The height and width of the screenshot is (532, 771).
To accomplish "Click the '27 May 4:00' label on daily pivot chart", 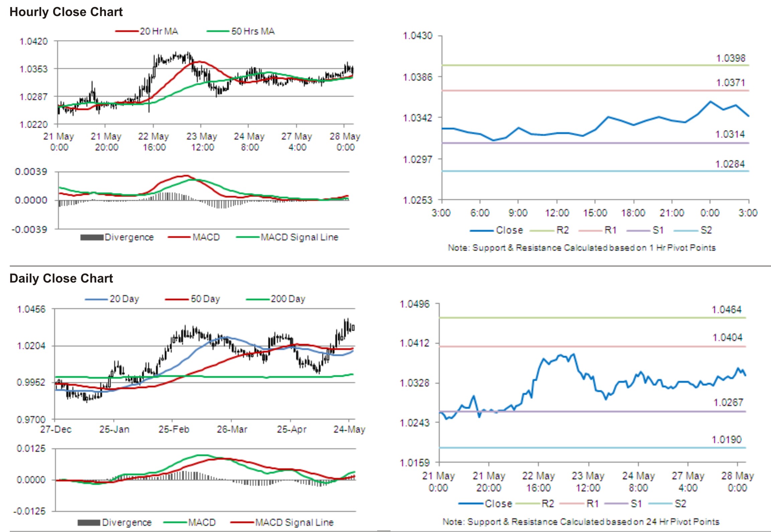I will pos(688,482).
